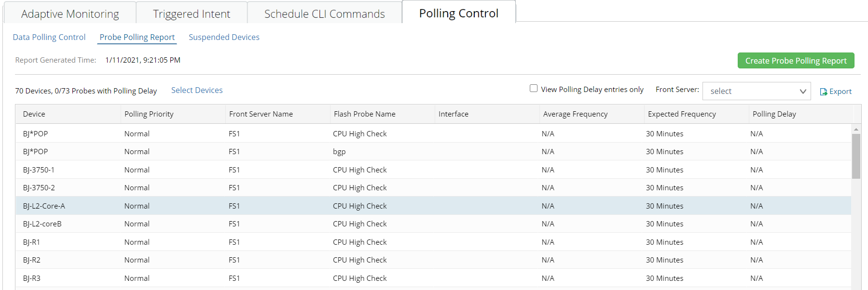Click the scrollbar up arrow
Screen dimensions: 868x290
(x=856, y=129)
